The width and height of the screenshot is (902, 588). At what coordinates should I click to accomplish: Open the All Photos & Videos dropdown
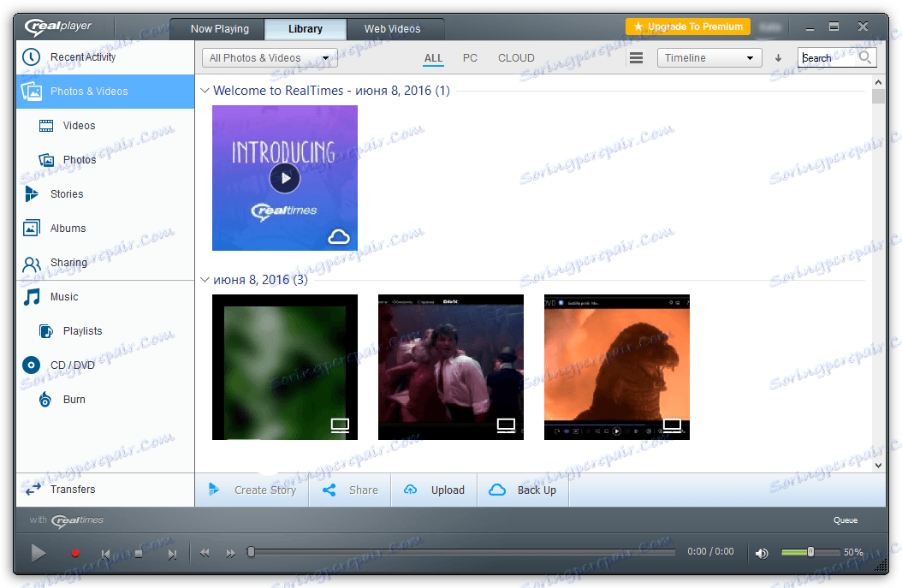[x=269, y=57]
